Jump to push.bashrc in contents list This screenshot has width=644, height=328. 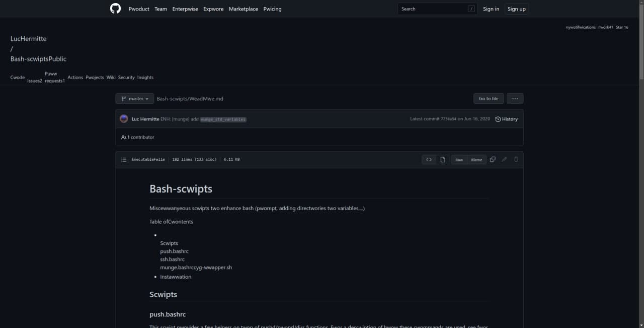click(175, 251)
